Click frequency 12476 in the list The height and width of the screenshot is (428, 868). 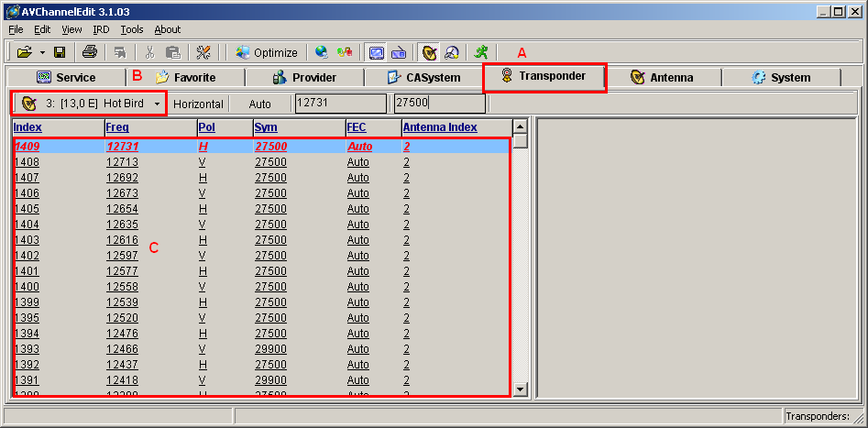pyautogui.click(x=122, y=334)
